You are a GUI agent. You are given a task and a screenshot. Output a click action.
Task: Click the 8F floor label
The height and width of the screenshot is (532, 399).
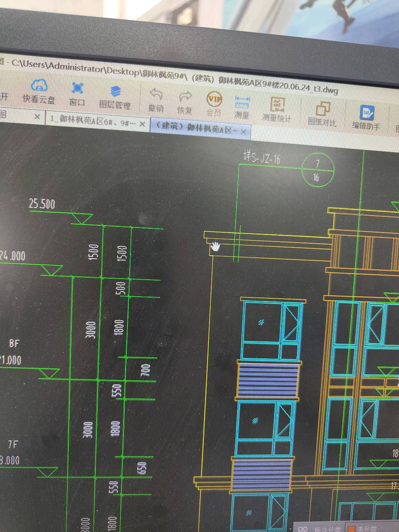[x=14, y=343]
